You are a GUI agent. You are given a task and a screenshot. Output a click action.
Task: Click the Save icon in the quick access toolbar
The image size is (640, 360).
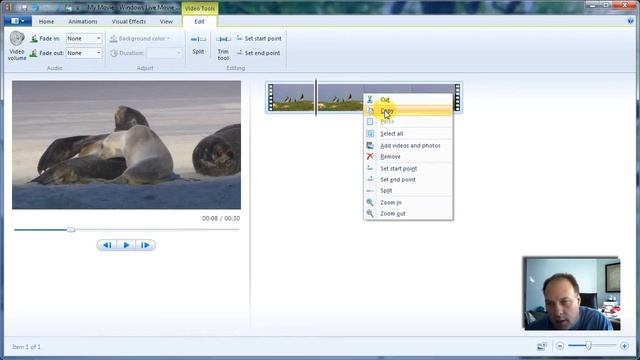pos(24,7)
